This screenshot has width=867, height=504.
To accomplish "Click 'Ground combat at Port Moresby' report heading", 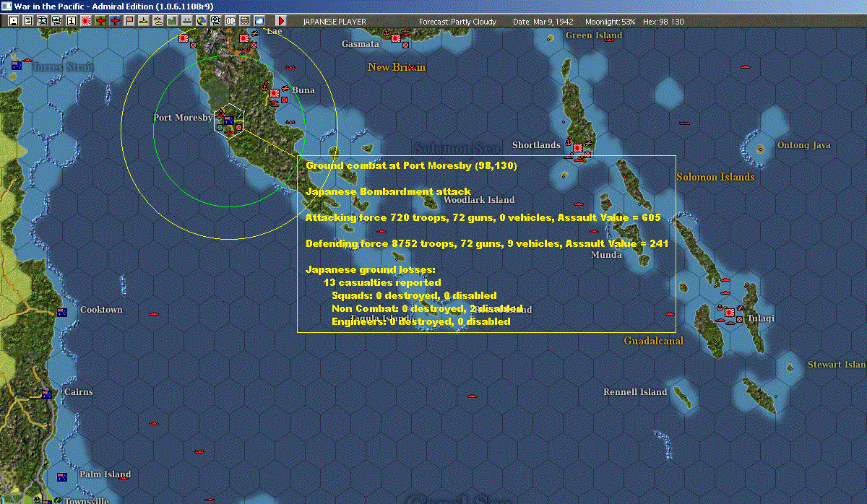I will (x=411, y=165).
